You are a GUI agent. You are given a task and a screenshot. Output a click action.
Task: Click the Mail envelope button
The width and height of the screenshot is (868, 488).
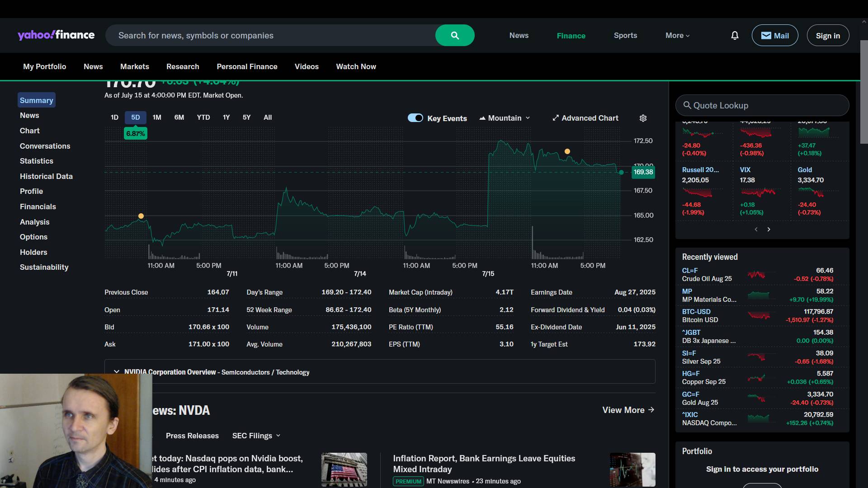pos(774,35)
